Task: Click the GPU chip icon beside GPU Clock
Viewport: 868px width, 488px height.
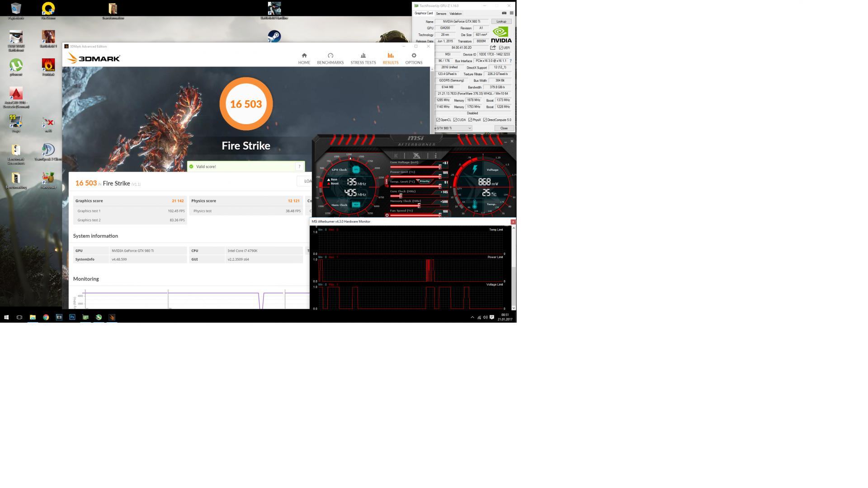Action: point(356,169)
